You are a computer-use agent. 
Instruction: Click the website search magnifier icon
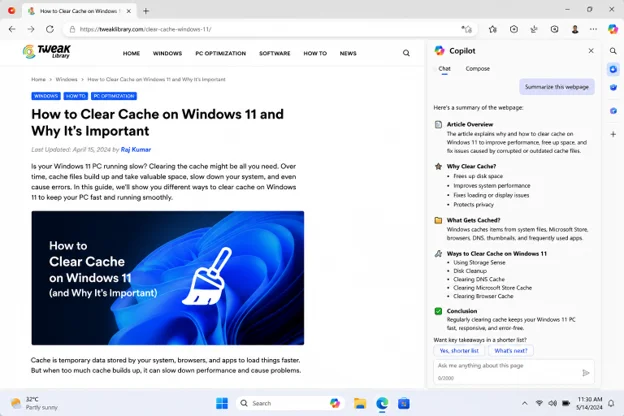(x=406, y=53)
